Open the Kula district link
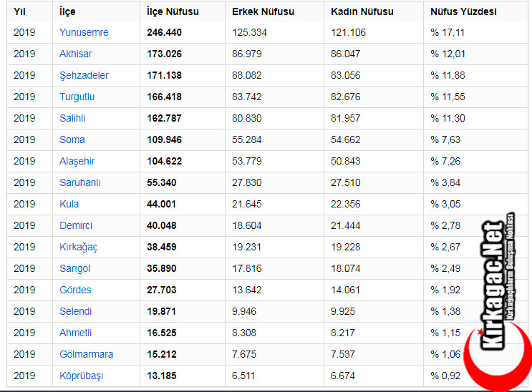 (x=69, y=204)
